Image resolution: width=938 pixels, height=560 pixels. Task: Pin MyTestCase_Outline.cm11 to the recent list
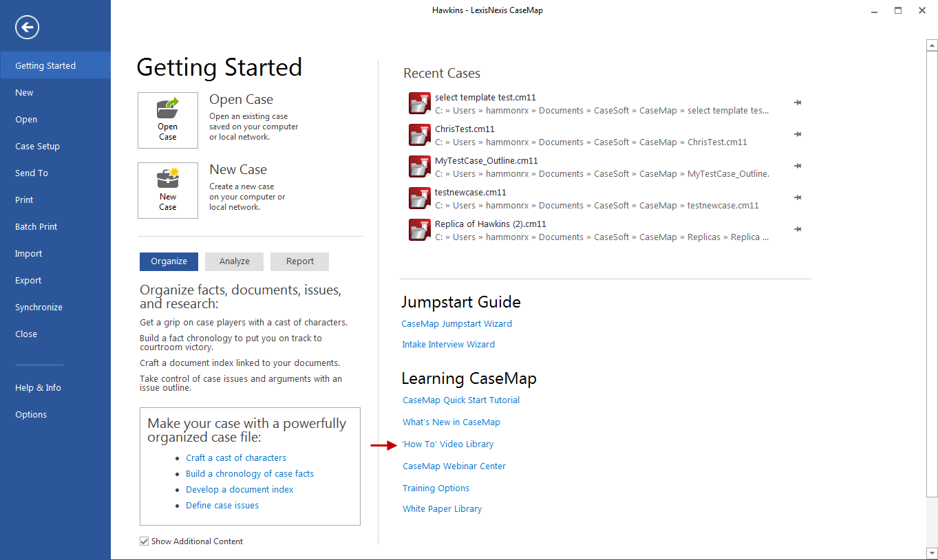pyautogui.click(x=798, y=166)
